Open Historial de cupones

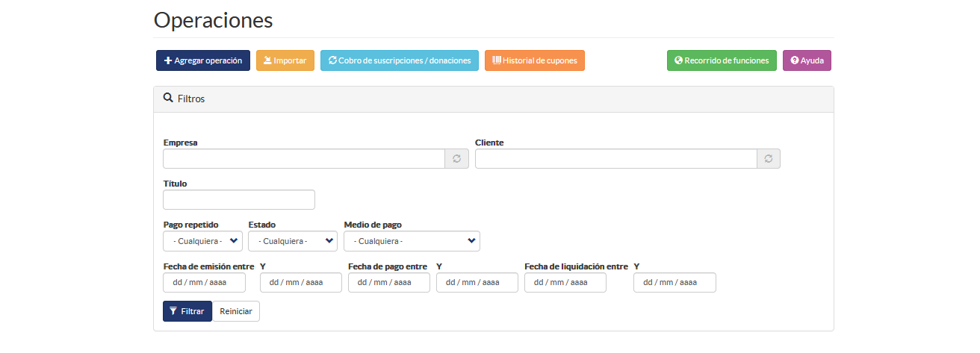pyautogui.click(x=535, y=60)
